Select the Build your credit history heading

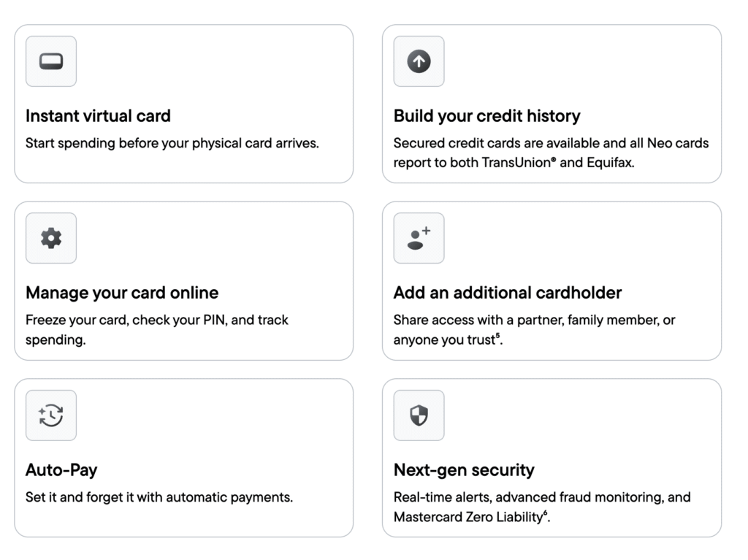click(x=486, y=116)
